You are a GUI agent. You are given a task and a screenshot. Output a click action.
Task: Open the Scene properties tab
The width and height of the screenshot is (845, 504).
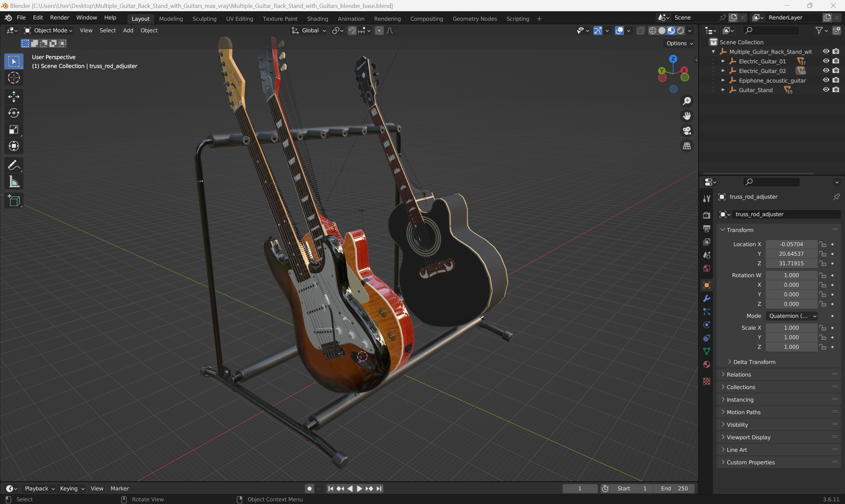point(706,255)
